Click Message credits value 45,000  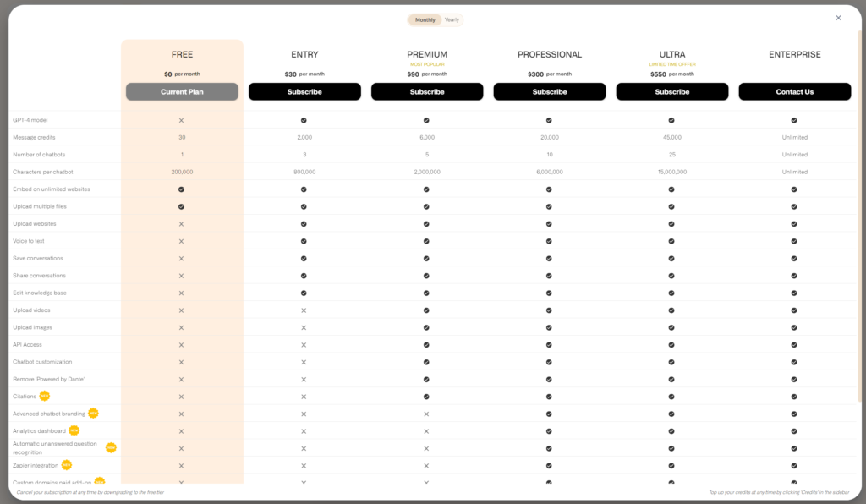coord(672,138)
